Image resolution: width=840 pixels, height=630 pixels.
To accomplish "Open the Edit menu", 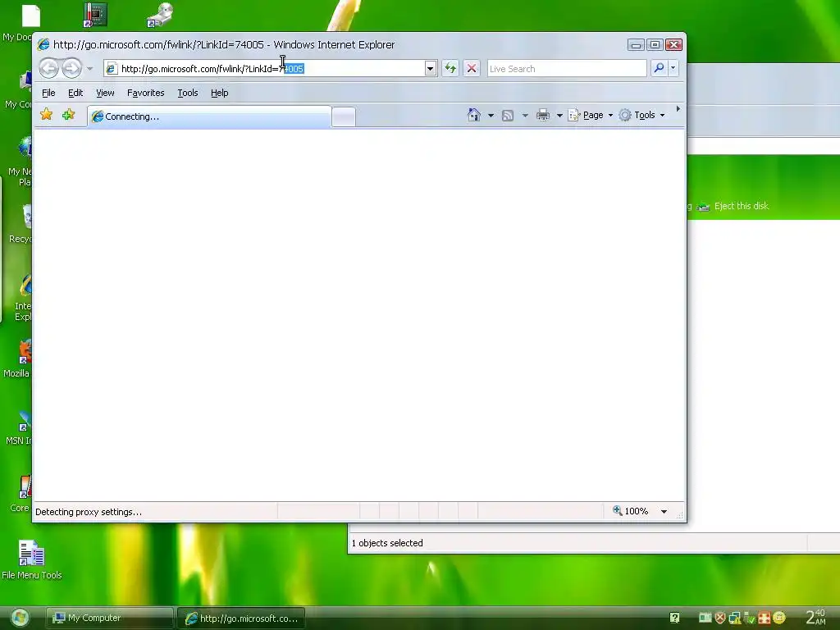I will coord(75,93).
